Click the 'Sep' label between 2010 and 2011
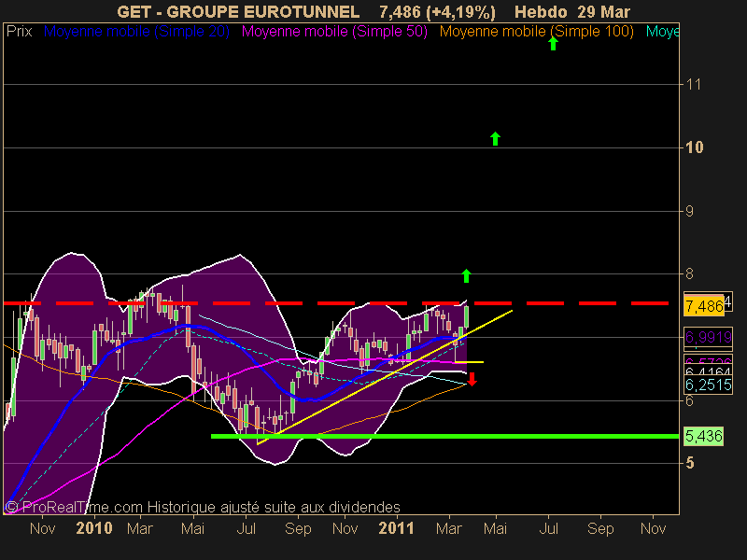The width and height of the screenshot is (747, 560). [x=298, y=528]
